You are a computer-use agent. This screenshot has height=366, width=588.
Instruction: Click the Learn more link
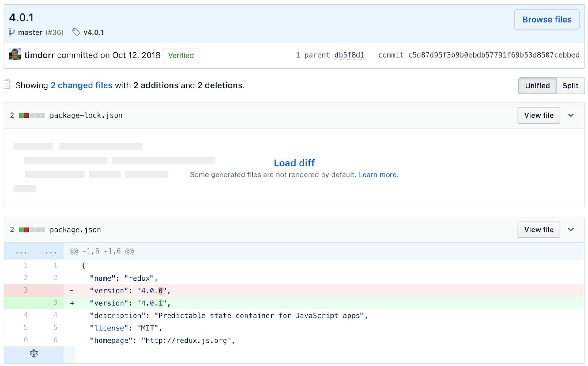pyautogui.click(x=378, y=174)
